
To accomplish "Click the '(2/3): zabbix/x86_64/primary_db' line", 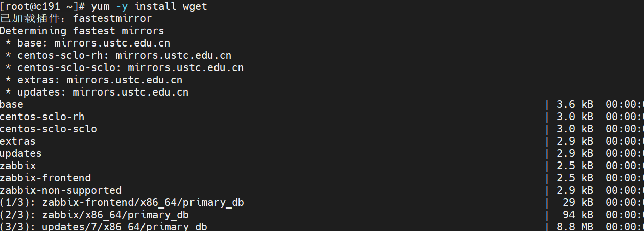I will pos(94,215).
